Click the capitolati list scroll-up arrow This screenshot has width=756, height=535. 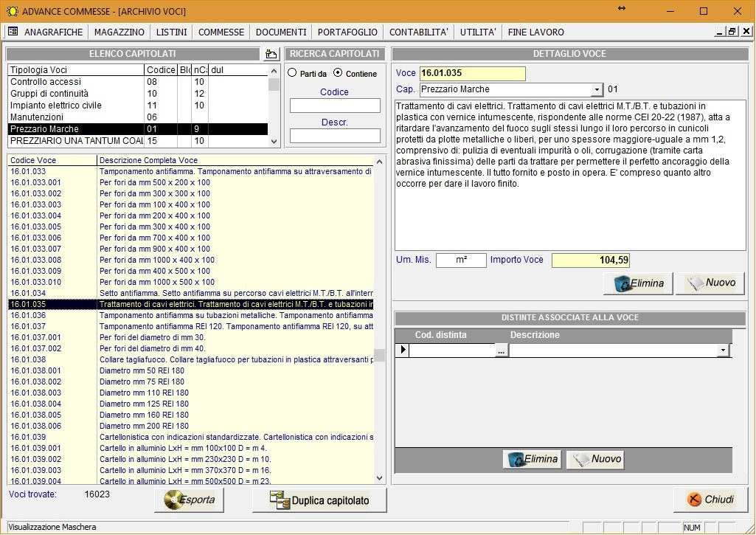(274, 71)
